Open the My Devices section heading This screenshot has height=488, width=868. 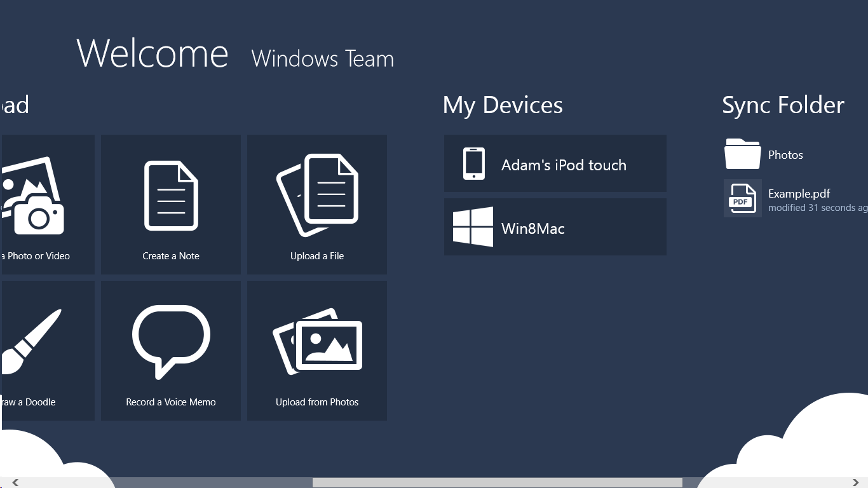(x=503, y=105)
